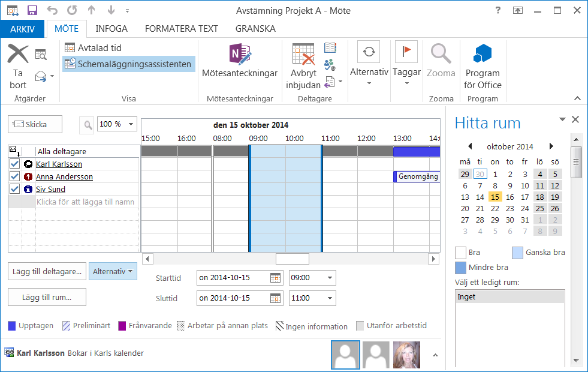
Task: Switch view to Avtalad tid
Action: (x=93, y=48)
